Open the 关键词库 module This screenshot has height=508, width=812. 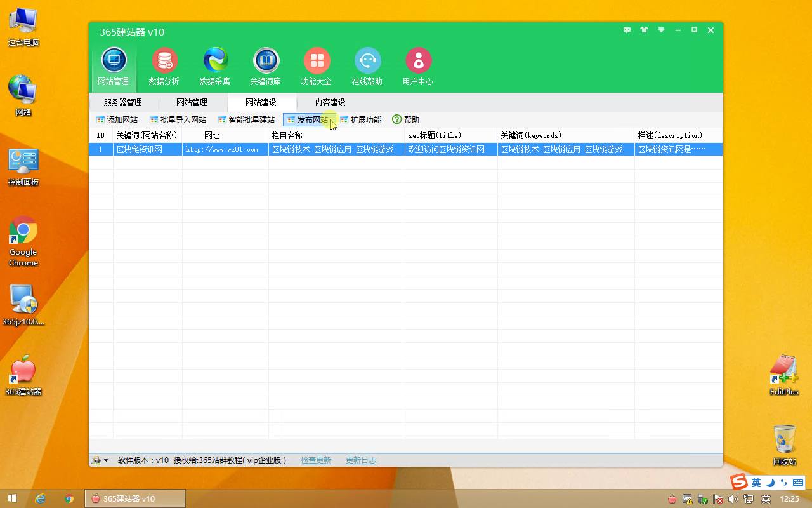266,67
